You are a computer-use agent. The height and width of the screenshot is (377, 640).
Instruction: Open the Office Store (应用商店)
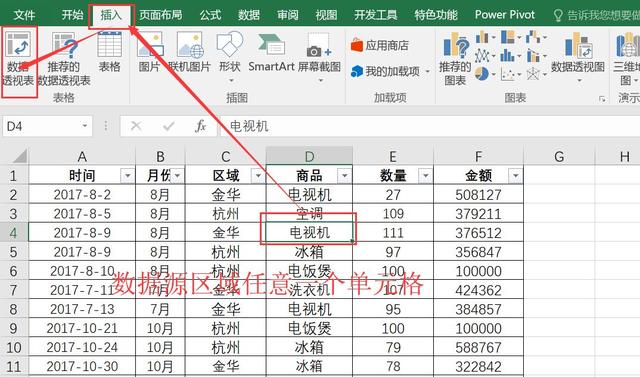pos(380,45)
